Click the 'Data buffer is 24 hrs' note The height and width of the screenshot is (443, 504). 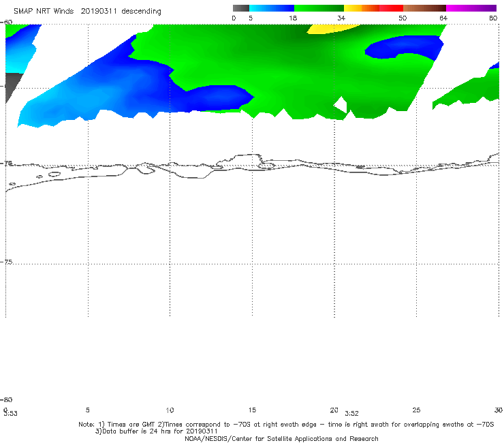[x=156, y=431]
